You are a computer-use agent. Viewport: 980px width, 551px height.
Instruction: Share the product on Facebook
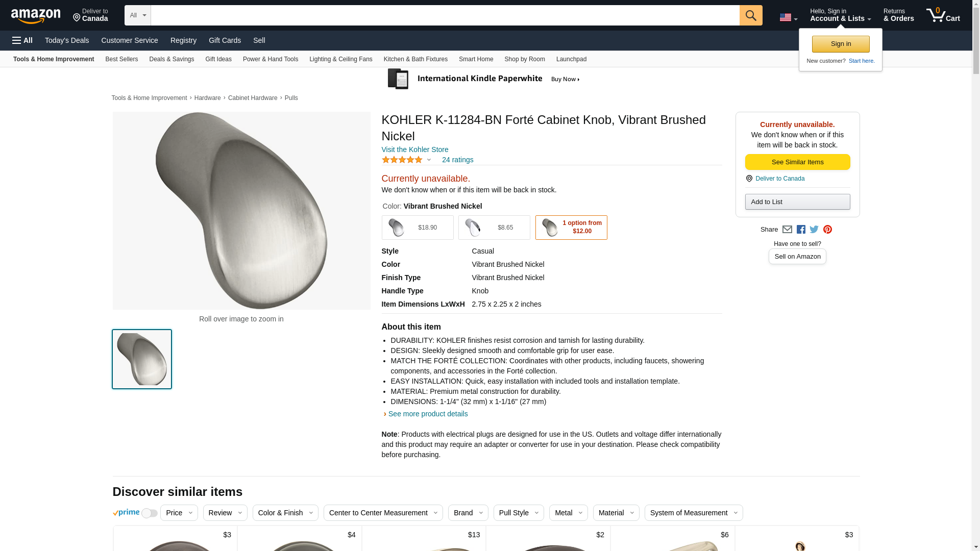coord(801,230)
